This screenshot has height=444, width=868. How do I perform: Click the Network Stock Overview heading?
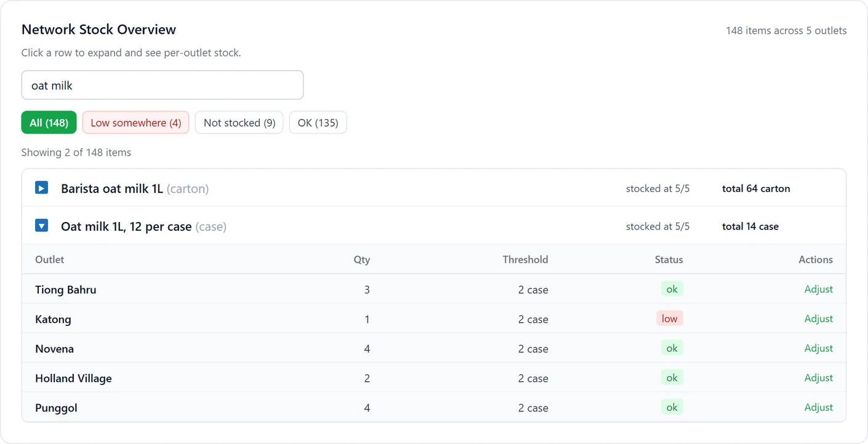click(x=98, y=29)
